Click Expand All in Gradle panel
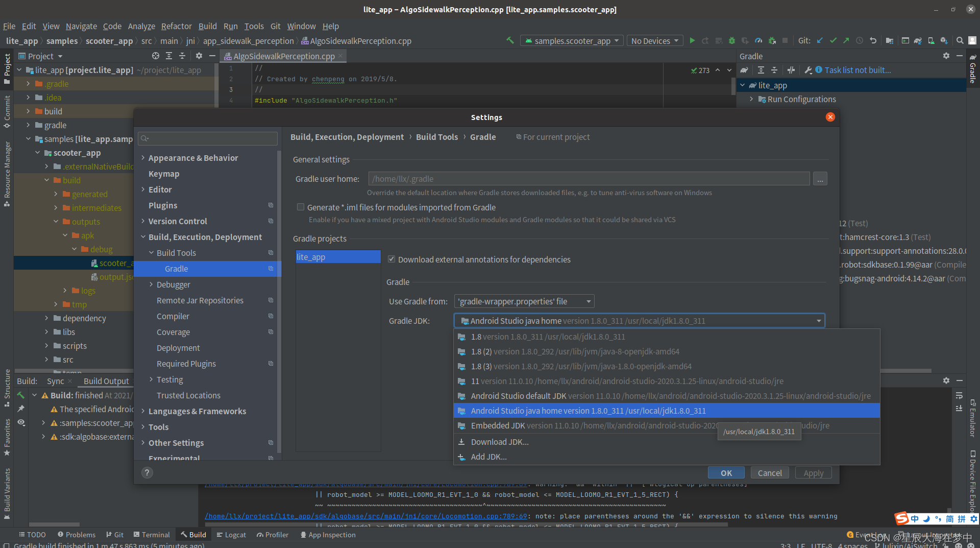 (x=761, y=70)
